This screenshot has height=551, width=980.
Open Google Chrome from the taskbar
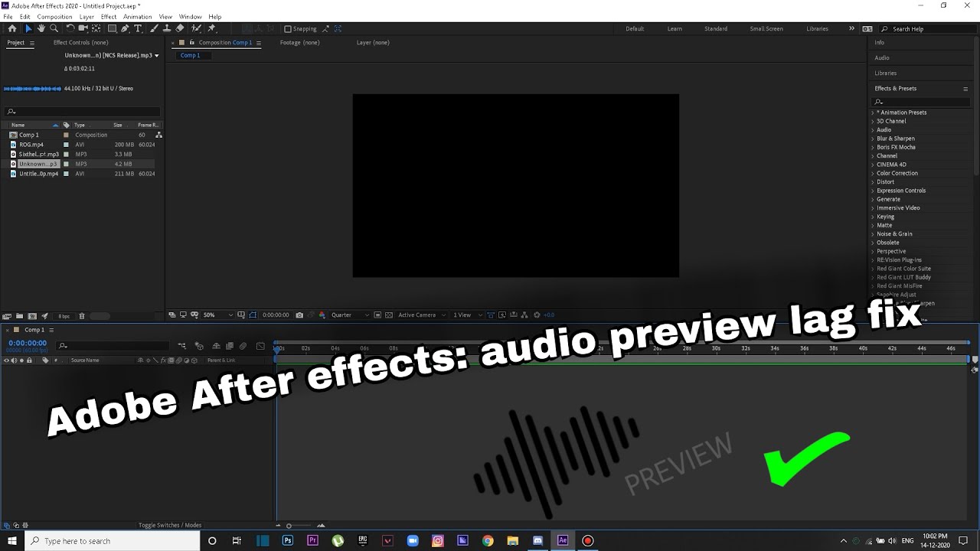click(x=488, y=540)
